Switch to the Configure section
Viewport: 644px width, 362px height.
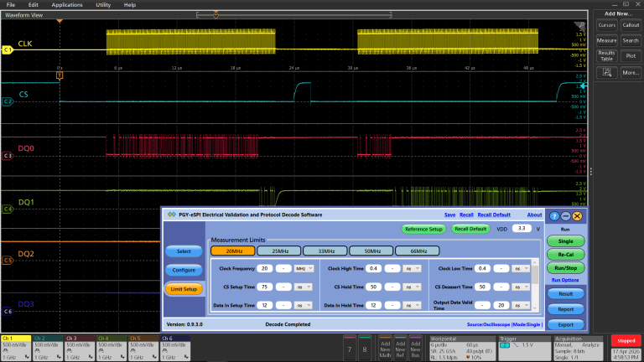click(184, 270)
